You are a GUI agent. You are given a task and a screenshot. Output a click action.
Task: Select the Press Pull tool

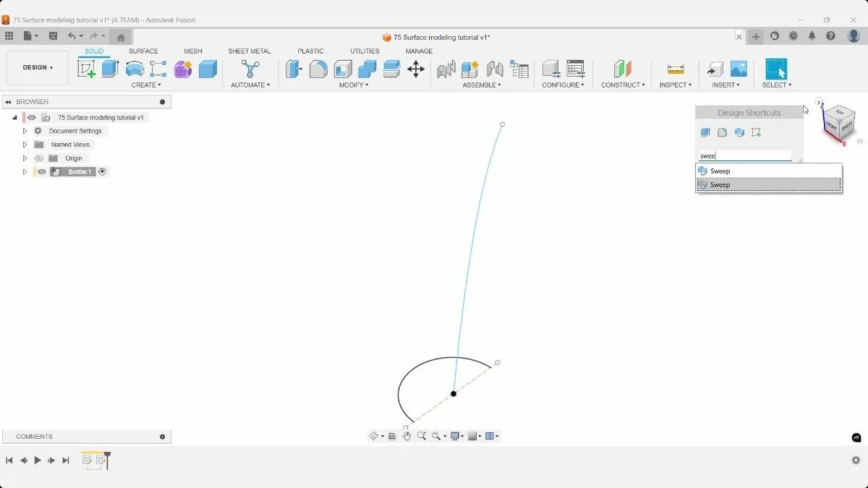(294, 69)
